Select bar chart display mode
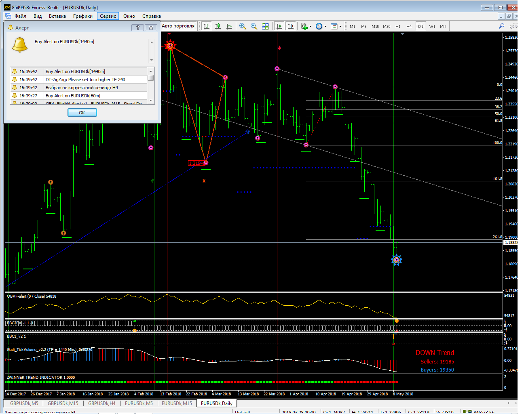The height and width of the screenshot is (420, 524). click(x=207, y=26)
